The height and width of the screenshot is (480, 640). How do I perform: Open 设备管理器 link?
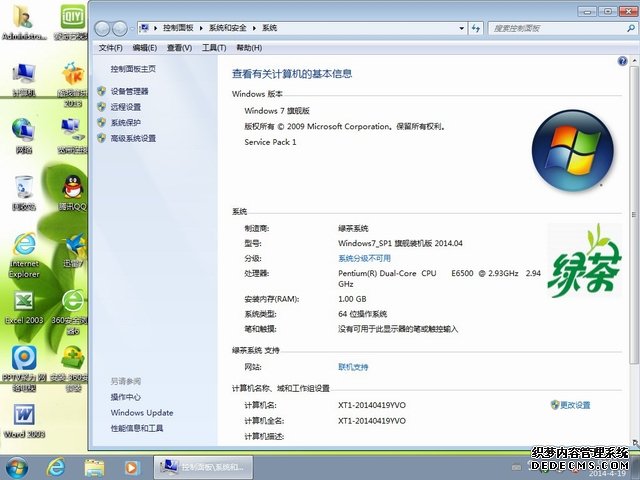pyautogui.click(x=129, y=91)
